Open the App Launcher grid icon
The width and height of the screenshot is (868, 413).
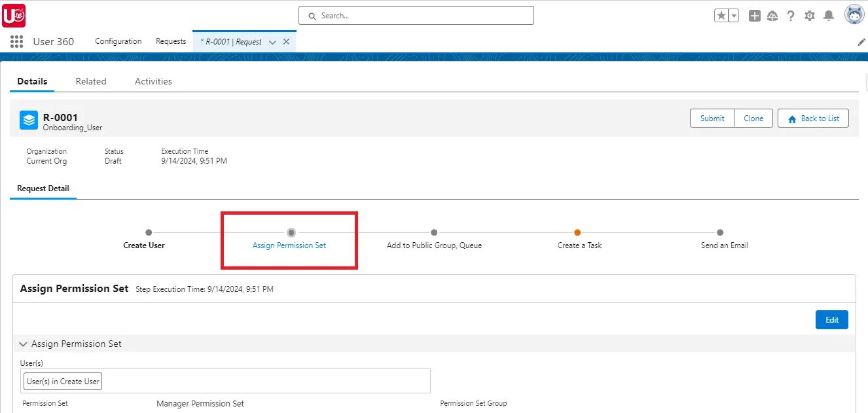coord(16,41)
